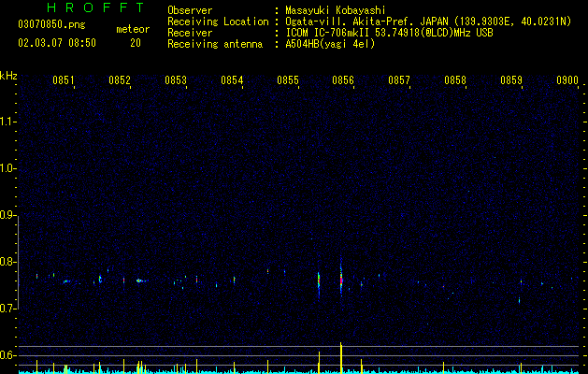Click the 'meteor' label
This screenshot has height=374, width=588.
133,29
